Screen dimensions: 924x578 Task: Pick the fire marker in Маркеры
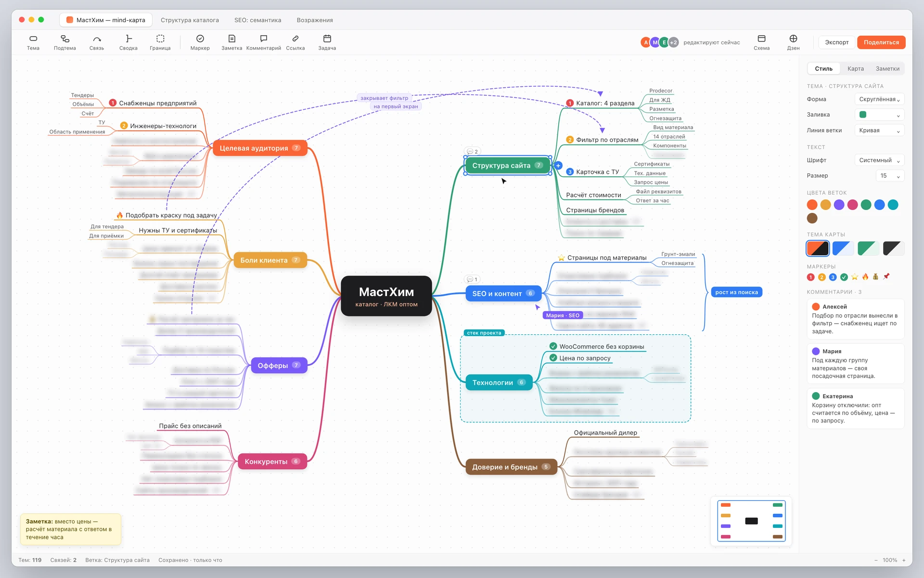[x=865, y=277]
